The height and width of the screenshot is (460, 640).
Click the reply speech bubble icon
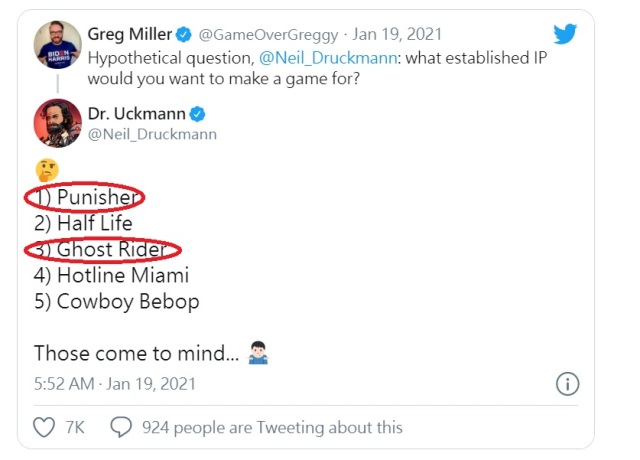coord(121,427)
